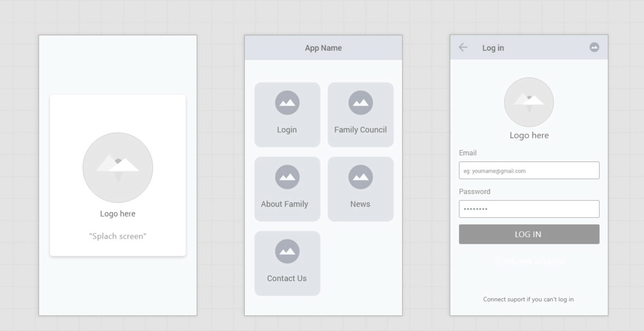Open the Creat new account link

[529, 260]
